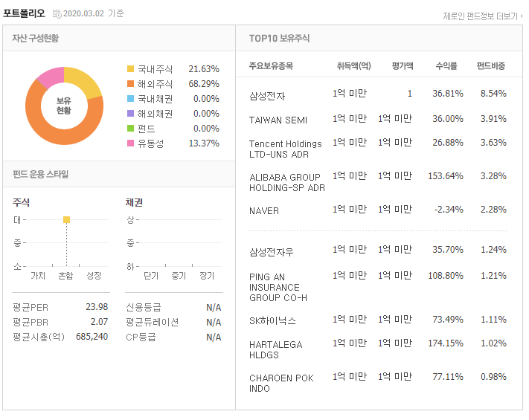Click the HARTALEGA HLDGS stock name
The image size is (529, 420).
(x=276, y=349)
